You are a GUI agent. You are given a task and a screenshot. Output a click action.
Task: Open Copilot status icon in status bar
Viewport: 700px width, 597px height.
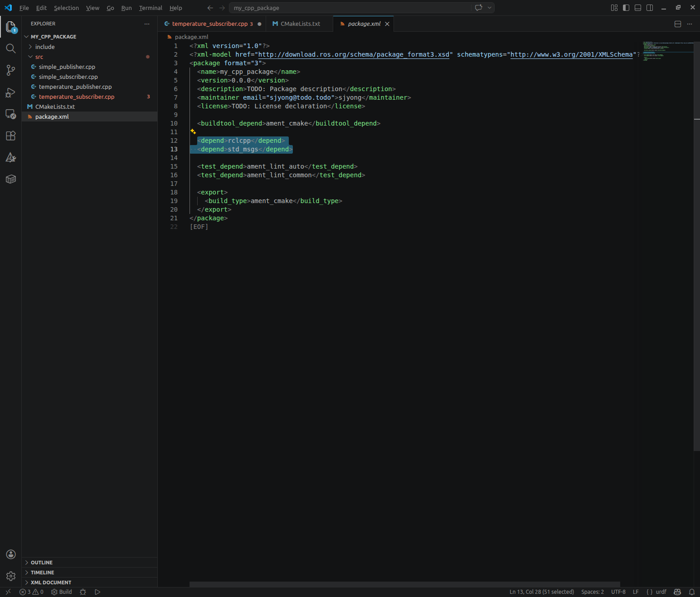(677, 592)
